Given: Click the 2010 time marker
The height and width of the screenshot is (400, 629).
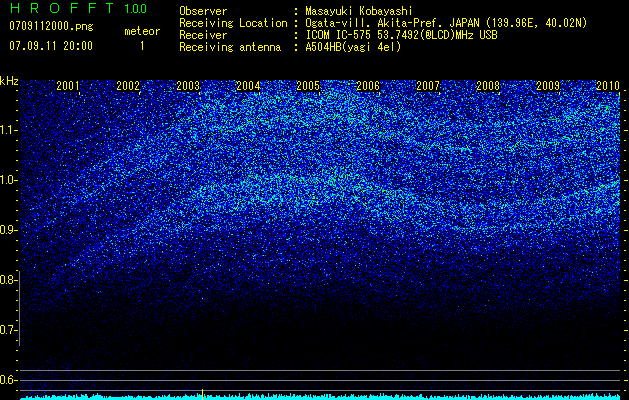Looking at the screenshot, I should pyautogui.click(x=608, y=86).
